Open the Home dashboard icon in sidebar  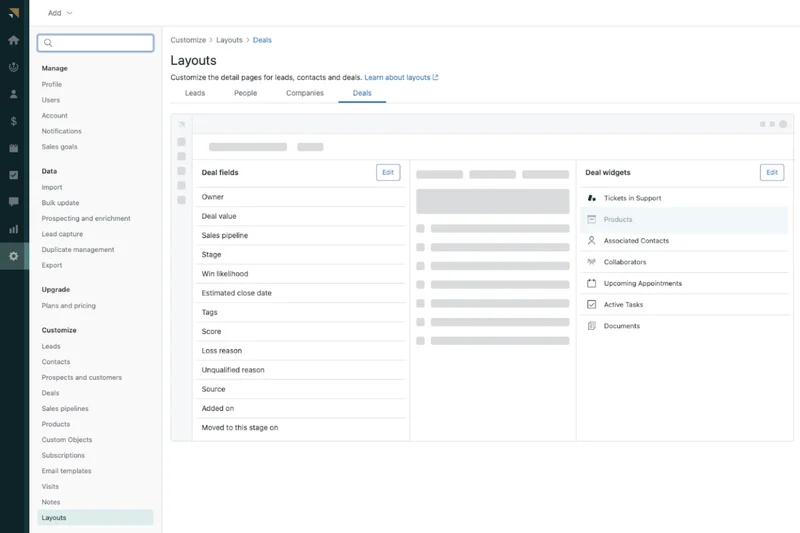click(13, 40)
